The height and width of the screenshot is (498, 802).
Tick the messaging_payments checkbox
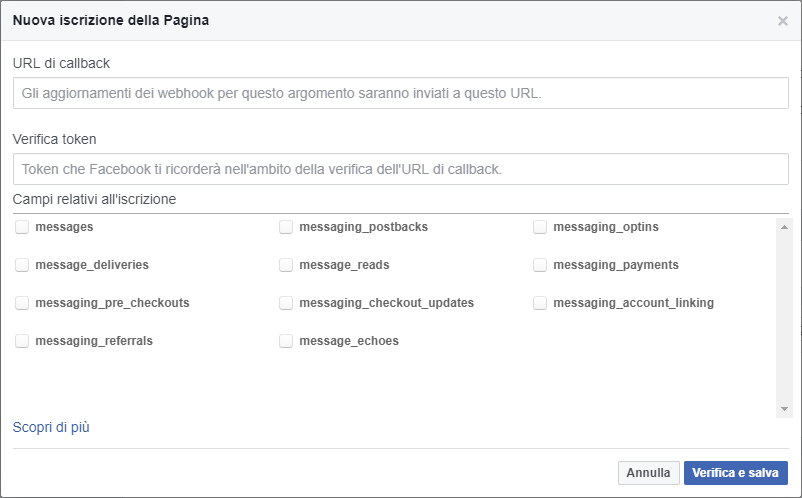(540, 265)
